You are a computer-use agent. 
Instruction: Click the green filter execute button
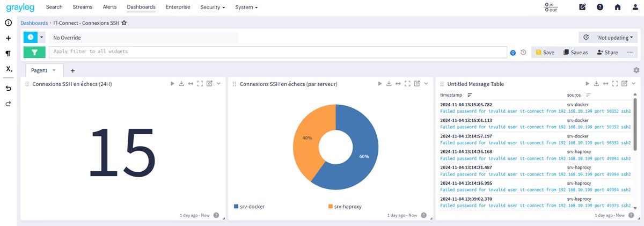tap(34, 52)
